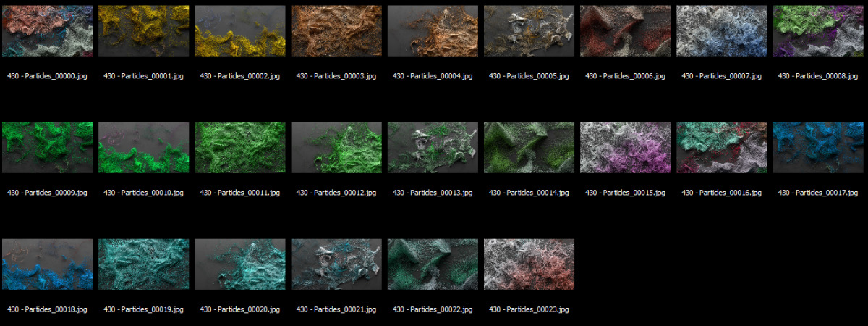868x326 pixels.
Task: Select thumbnail for Particles_00005.jpg
Action: click(x=529, y=31)
